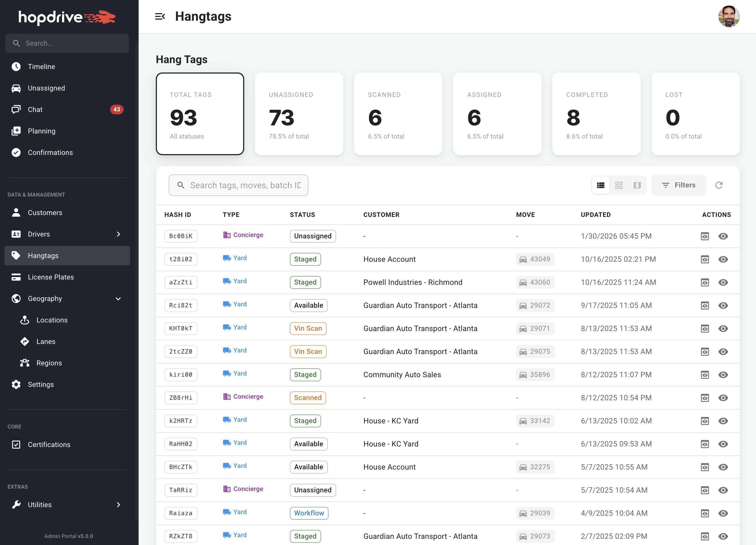
Task: Open the Filters button
Action: click(679, 185)
